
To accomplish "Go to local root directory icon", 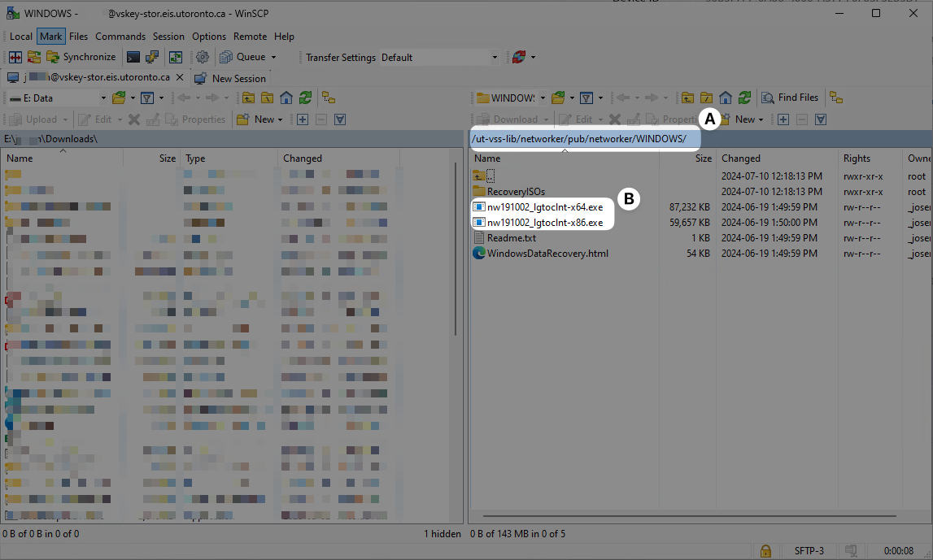I will (x=268, y=98).
